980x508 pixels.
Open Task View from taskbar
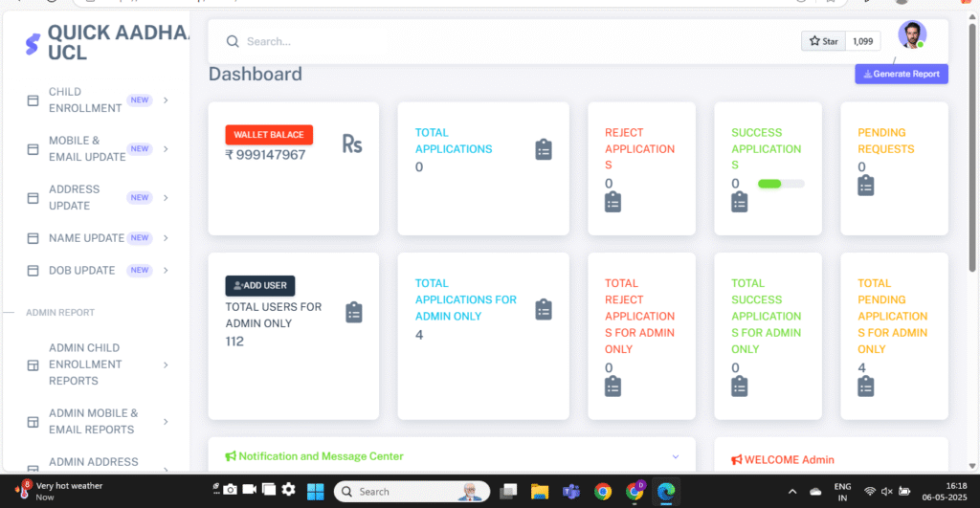point(508,492)
